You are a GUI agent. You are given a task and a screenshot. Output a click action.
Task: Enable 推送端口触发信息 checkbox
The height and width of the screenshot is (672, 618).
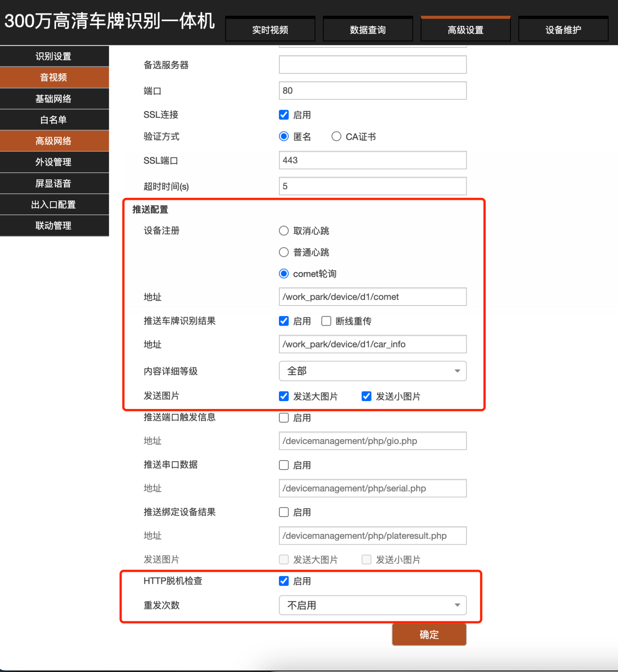(284, 418)
